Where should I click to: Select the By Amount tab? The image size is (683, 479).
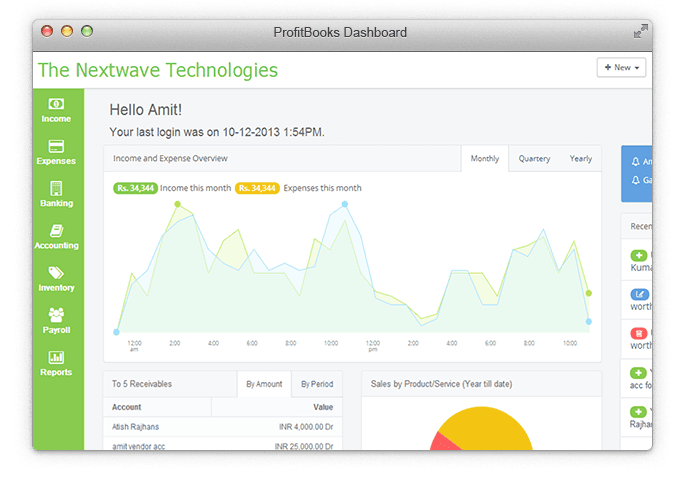(264, 384)
